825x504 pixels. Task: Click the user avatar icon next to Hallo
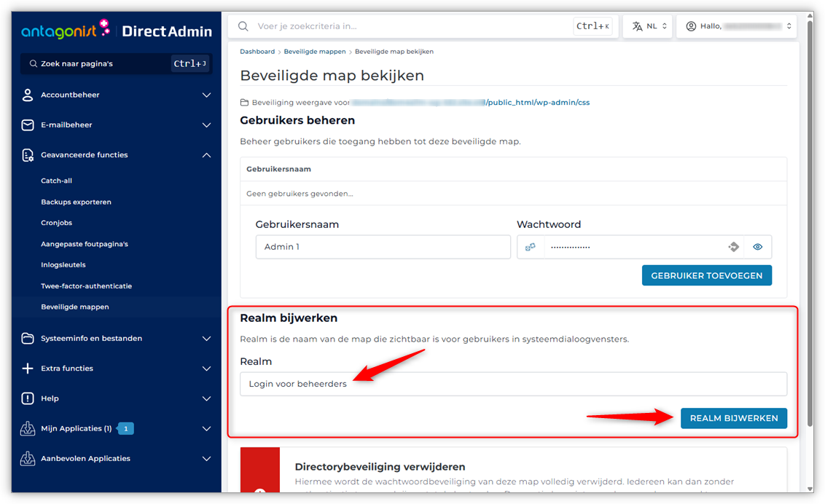click(691, 25)
